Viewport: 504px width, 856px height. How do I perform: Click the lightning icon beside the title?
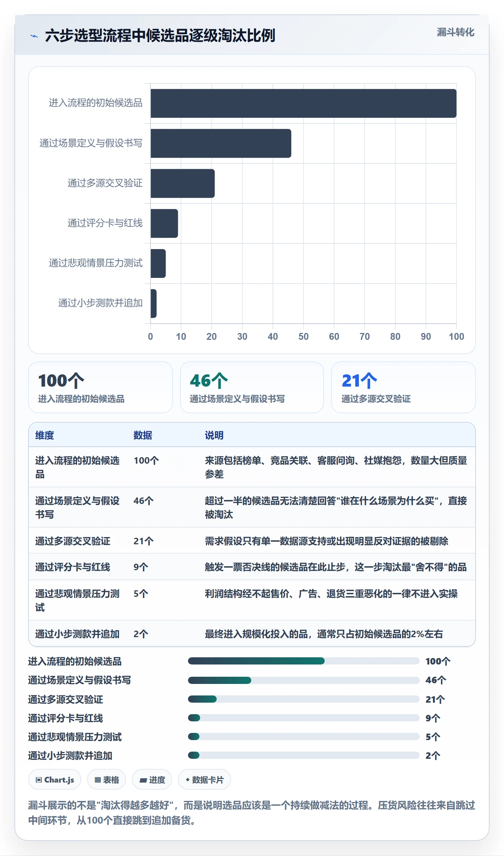[34, 36]
